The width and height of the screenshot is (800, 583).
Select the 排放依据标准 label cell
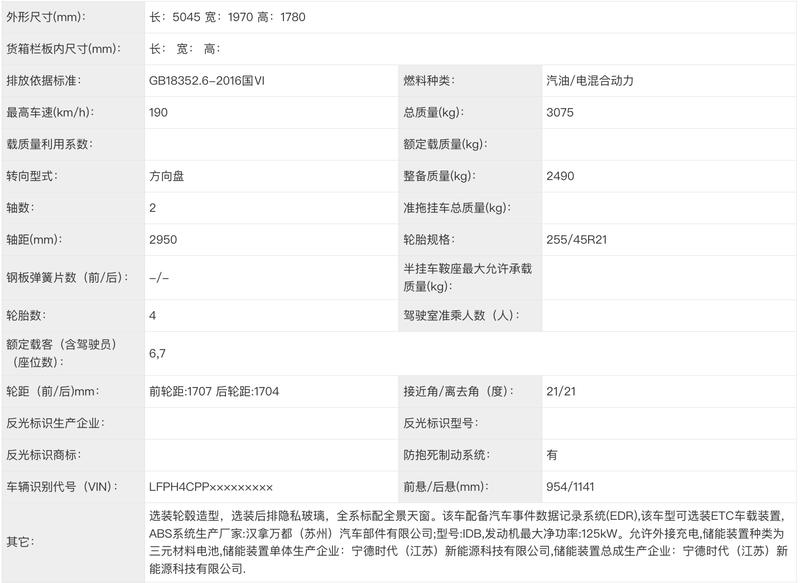pyautogui.click(x=73, y=81)
